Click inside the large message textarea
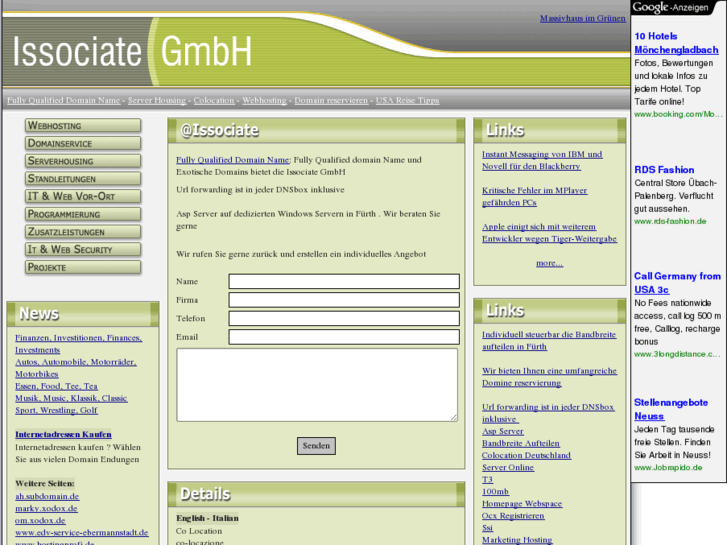727x545 pixels. coord(317,385)
